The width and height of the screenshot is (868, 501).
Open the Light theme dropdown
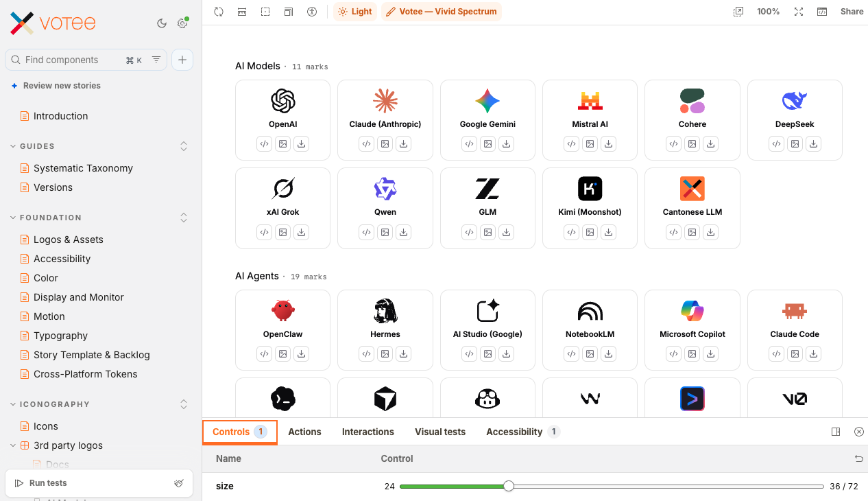(355, 12)
